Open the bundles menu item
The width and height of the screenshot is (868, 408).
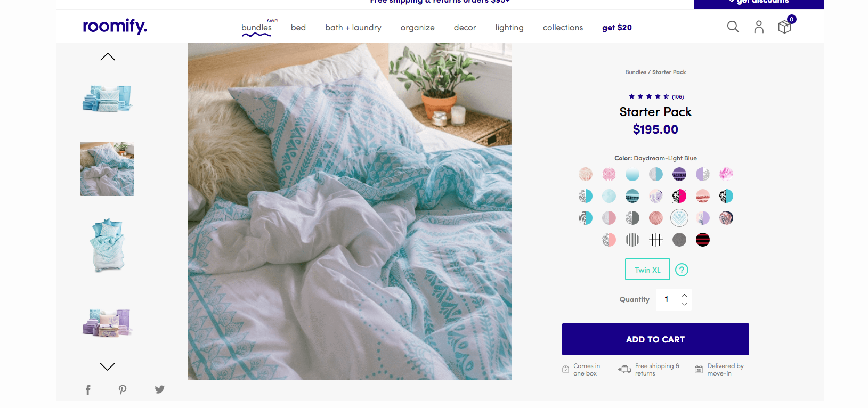(256, 28)
